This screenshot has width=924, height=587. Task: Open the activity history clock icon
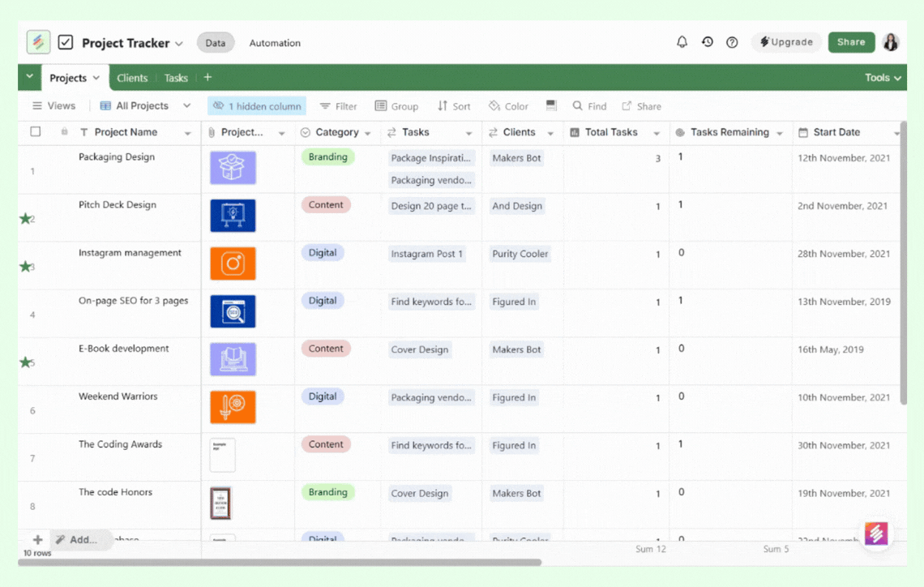tap(707, 42)
